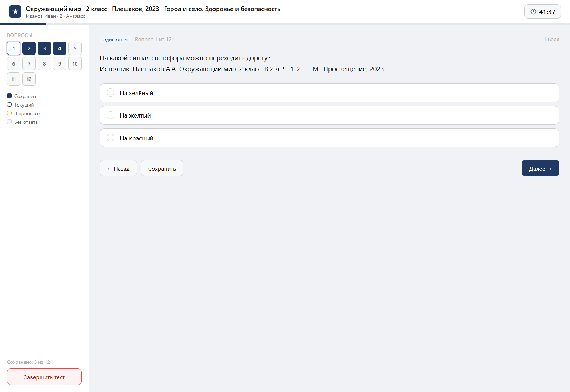The height and width of the screenshot is (392, 570).
Task: Click «Сохранено: 3 из 12» status text
Action: 28,362
